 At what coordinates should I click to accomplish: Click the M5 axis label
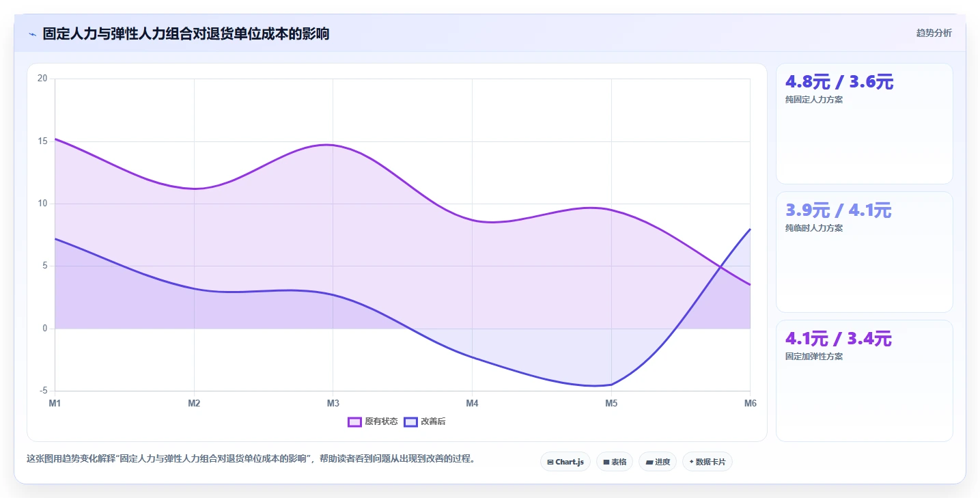(611, 403)
